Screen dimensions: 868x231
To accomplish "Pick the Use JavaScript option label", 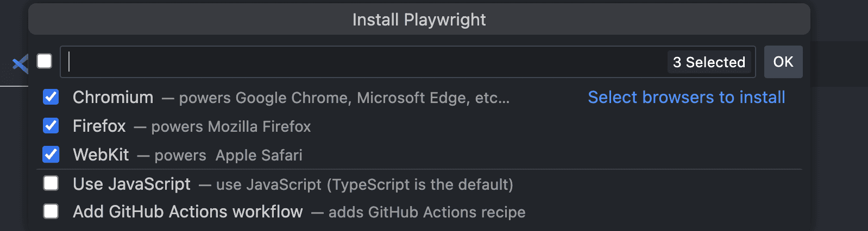I will pyautogui.click(x=132, y=184).
